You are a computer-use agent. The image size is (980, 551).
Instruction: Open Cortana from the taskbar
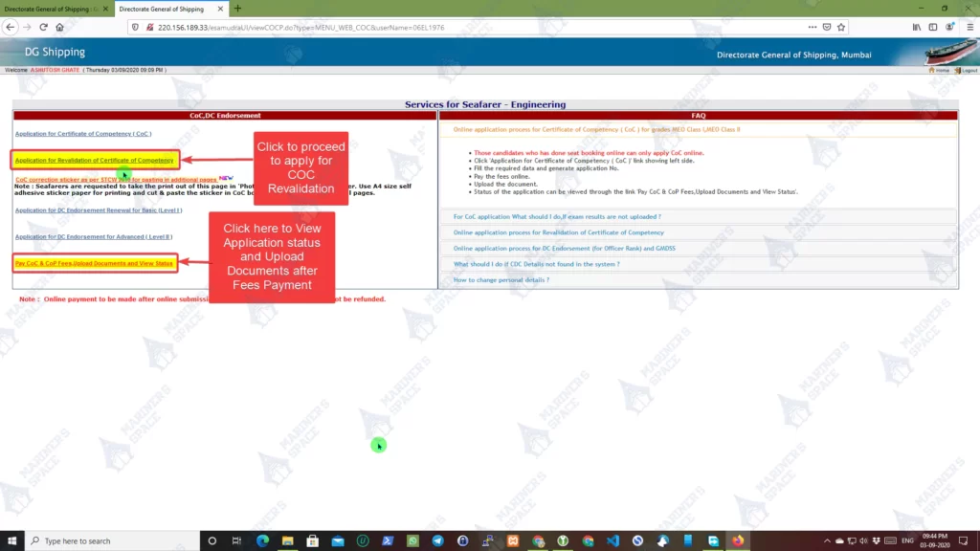212,540
